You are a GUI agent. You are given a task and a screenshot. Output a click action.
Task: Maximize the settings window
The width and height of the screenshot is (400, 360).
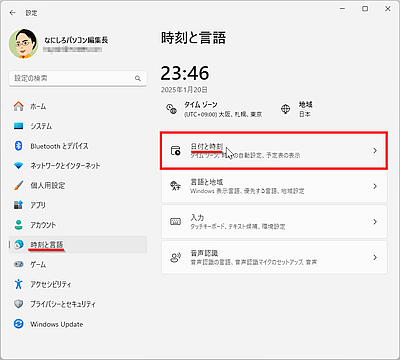(365, 9)
